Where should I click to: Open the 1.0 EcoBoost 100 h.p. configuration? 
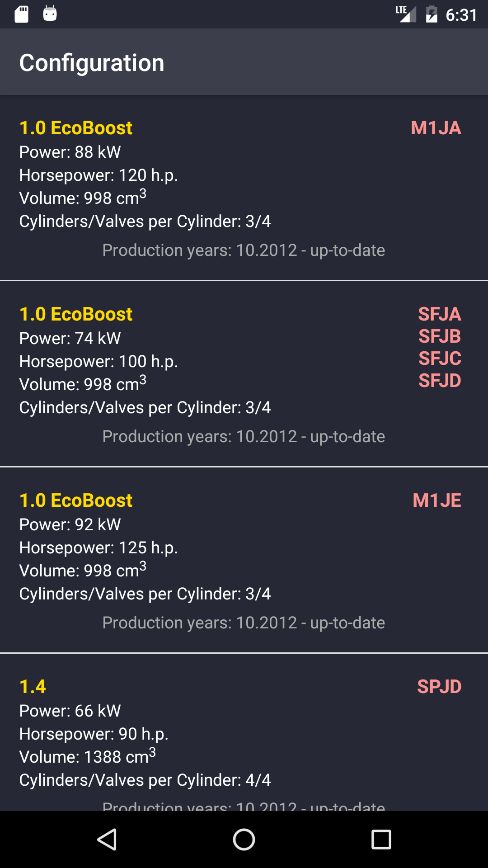(x=244, y=374)
